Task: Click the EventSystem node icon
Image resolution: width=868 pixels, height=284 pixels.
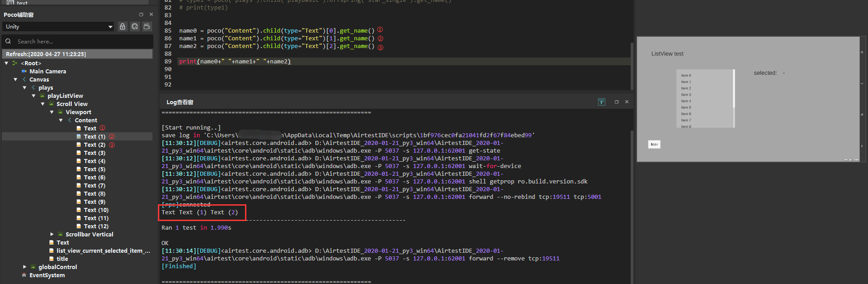Action: tap(24, 275)
